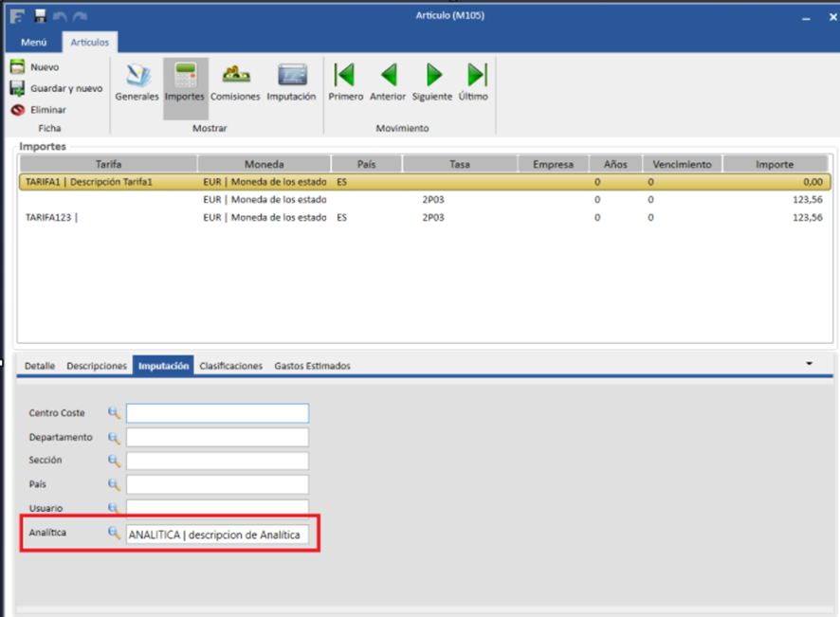
Task: Switch to the Clasificaciones tab
Action: (230, 366)
